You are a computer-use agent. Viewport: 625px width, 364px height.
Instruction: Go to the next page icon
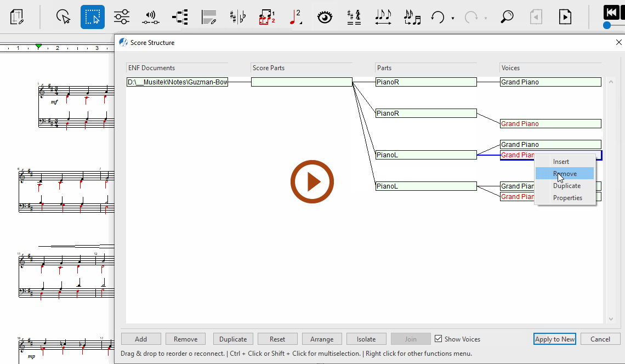pyautogui.click(x=565, y=17)
